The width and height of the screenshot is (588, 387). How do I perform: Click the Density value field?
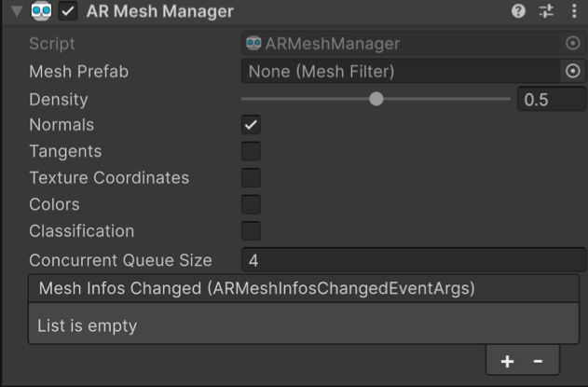(550, 99)
